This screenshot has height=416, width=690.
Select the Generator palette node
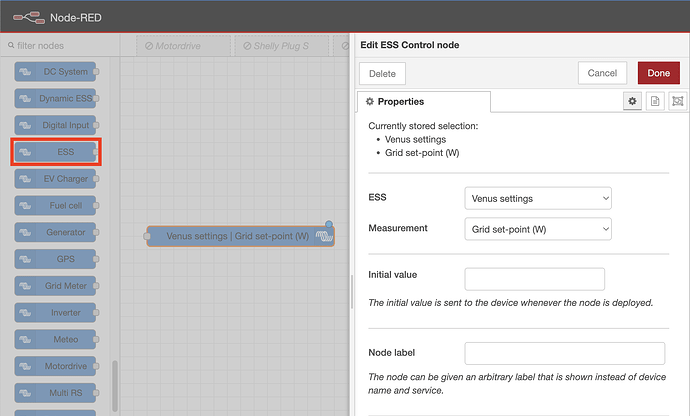point(57,232)
